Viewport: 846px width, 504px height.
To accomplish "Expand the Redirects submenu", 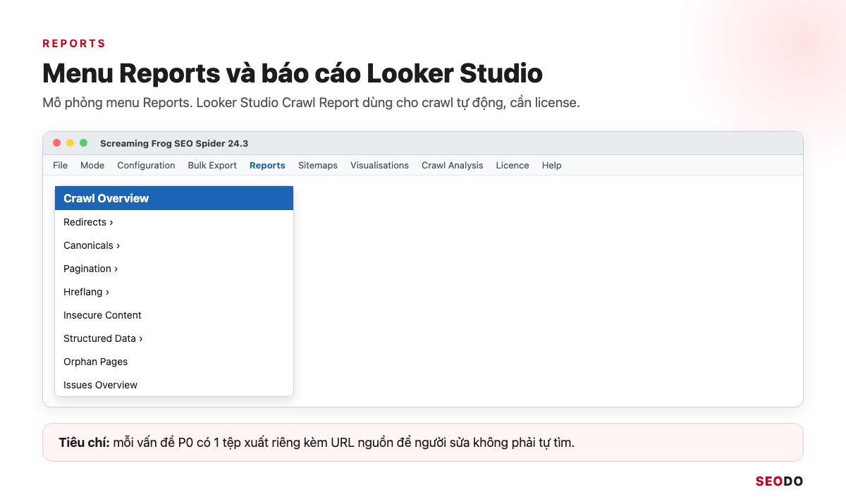I will 174,222.
